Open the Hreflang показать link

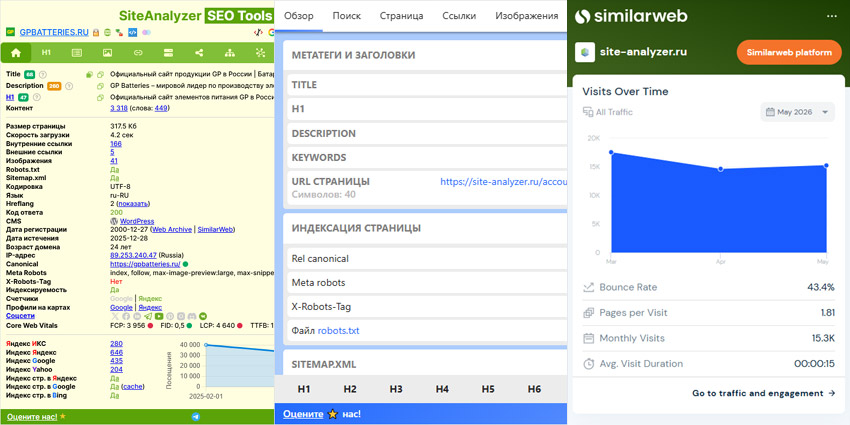click(133, 204)
